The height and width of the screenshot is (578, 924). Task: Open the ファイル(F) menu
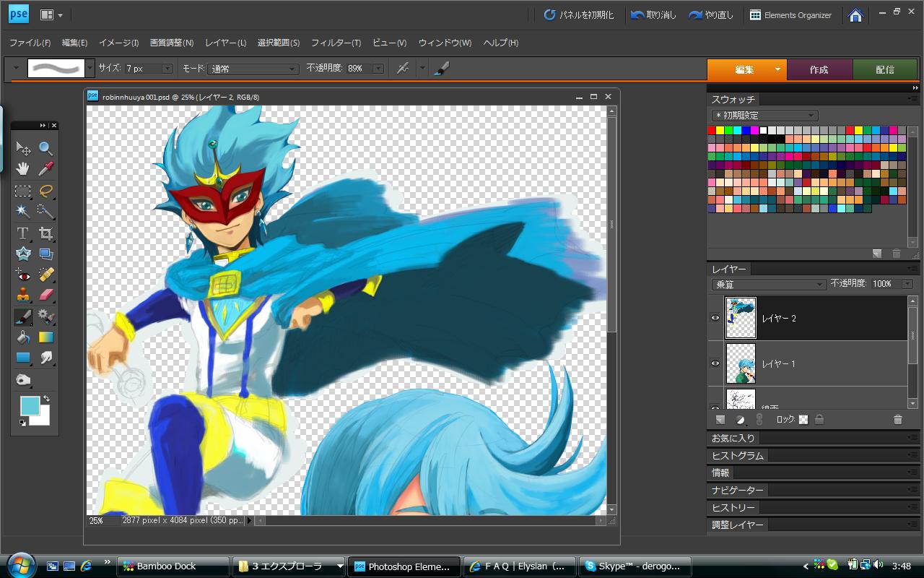pos(30,43)
